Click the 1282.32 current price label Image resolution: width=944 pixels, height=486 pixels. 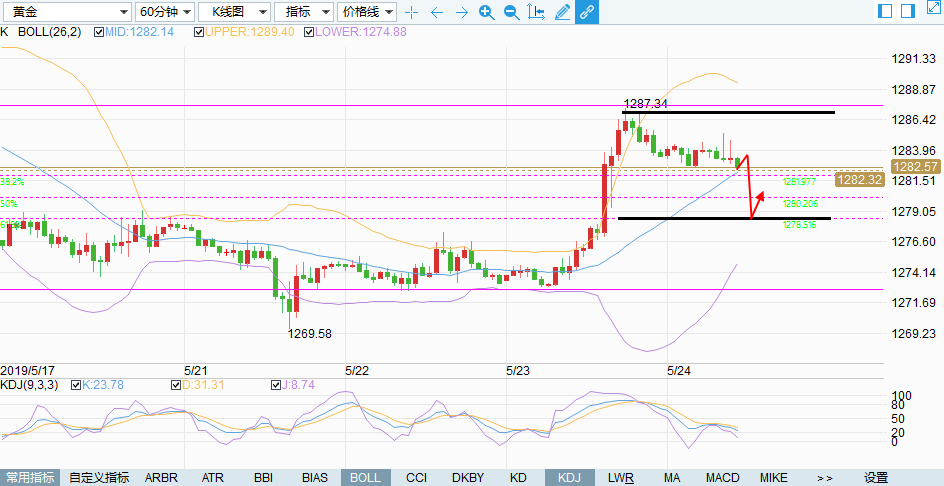(860, 180)
